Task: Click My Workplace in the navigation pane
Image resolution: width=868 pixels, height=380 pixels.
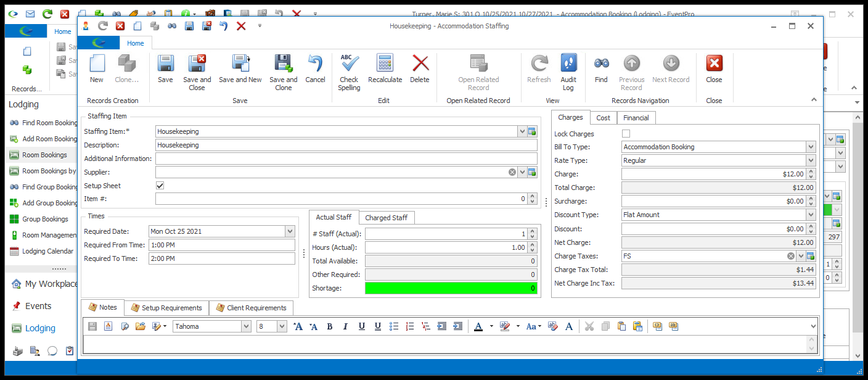Action: point(44,284)
